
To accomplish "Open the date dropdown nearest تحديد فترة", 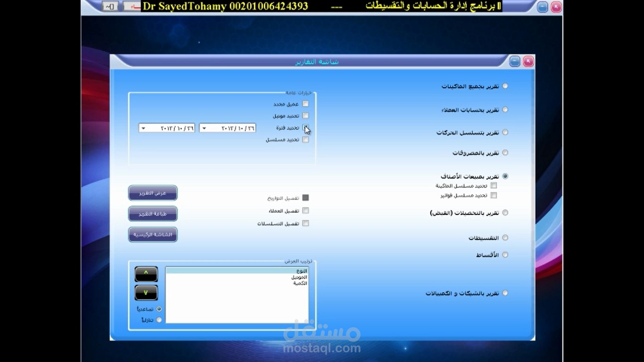I will 204,128.
